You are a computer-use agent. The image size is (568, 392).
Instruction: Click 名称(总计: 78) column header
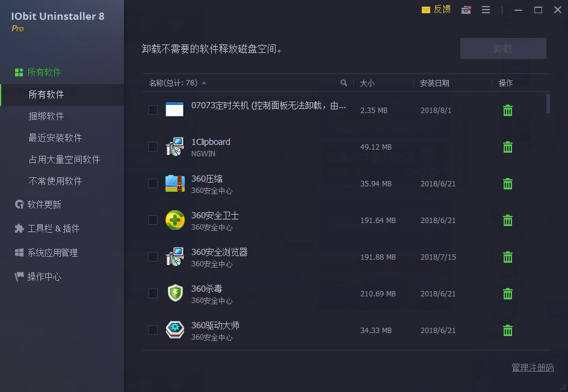pyautogui.click(x=173, y=83)
